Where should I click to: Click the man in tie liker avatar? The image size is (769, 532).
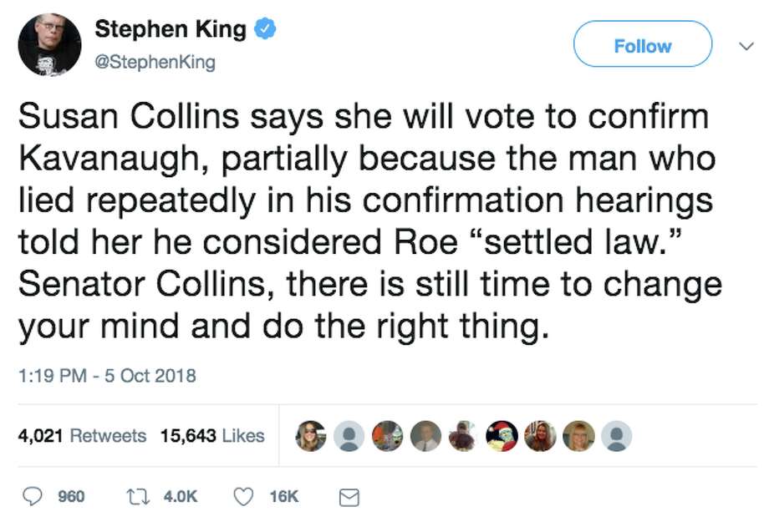point(425,435)
